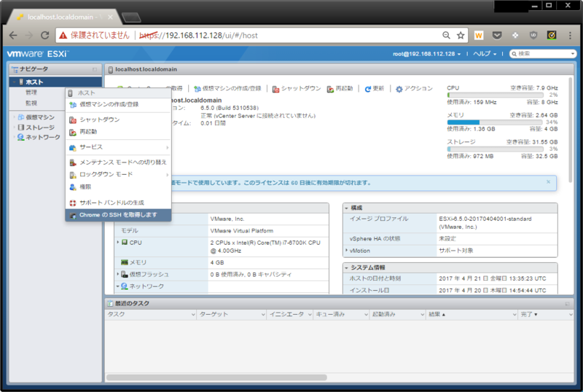Click the browser back arrow
The width and height of the screenshot is (583, 392).
(13, 35)
